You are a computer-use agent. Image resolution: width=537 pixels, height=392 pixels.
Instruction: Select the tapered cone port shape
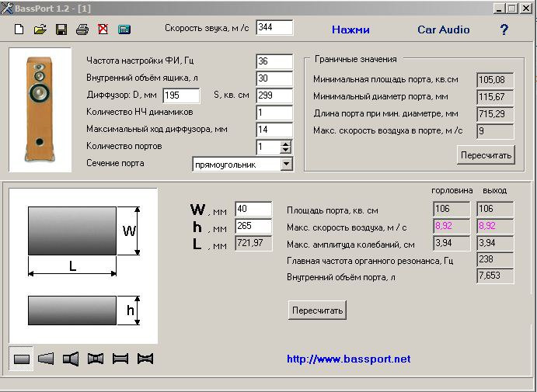46,359
